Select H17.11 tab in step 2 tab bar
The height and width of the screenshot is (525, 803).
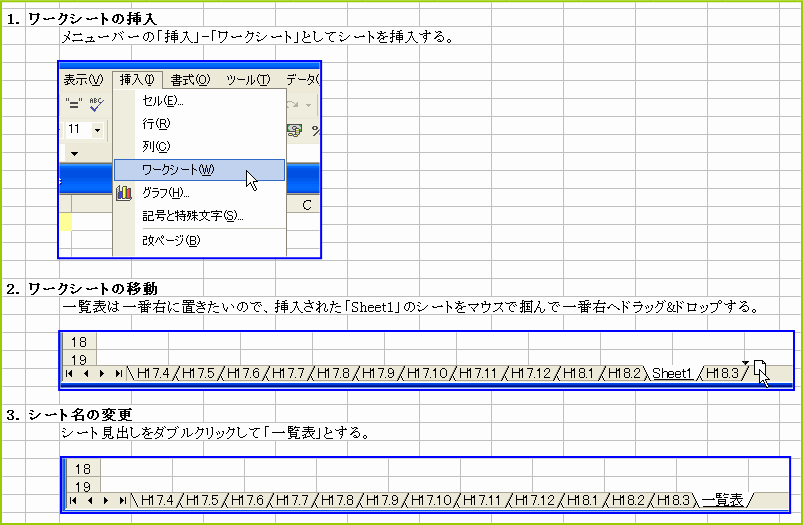[479, 373]
